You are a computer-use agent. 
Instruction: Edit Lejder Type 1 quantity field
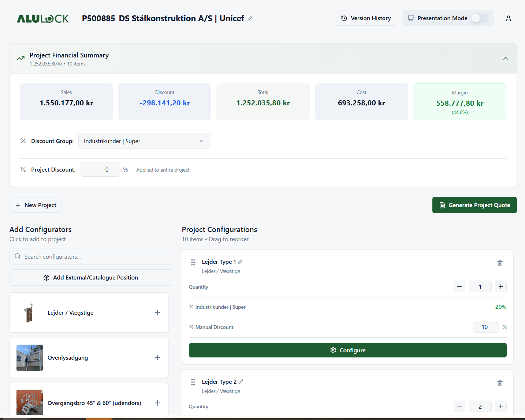pos(480,286)
